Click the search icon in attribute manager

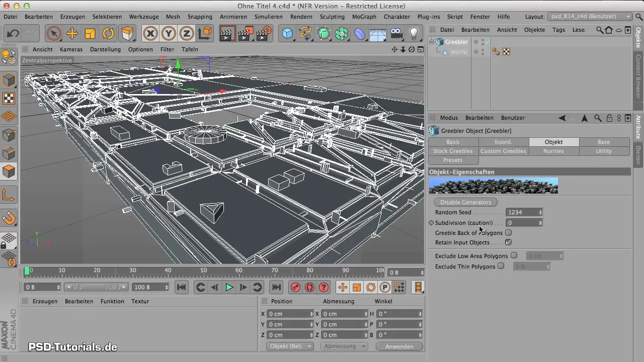(x=598, y=118)
